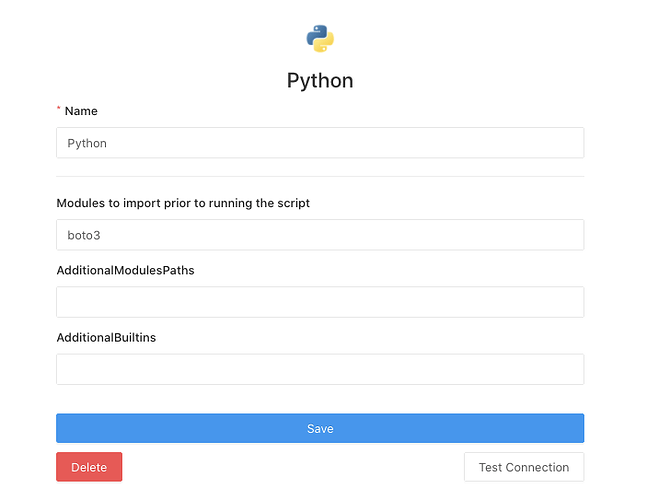Image resolution: width=647 pixels, height=500 pixels.
Task: Click the AdditionalBuiltins input field
Action: tap(320, 369)
